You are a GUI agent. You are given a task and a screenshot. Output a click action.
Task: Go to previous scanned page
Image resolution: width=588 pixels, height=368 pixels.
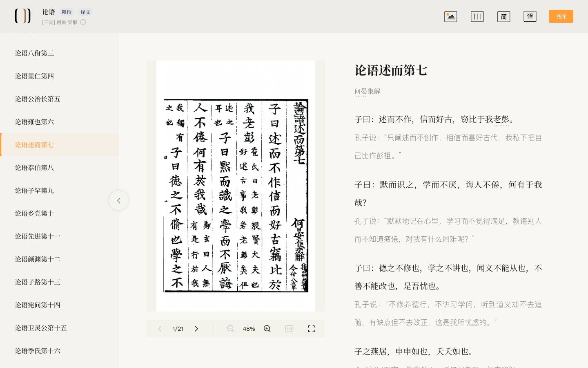pos(160,329)
